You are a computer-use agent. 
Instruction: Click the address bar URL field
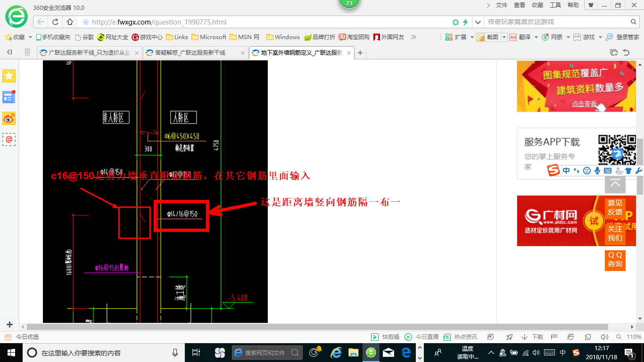point(264,22)
